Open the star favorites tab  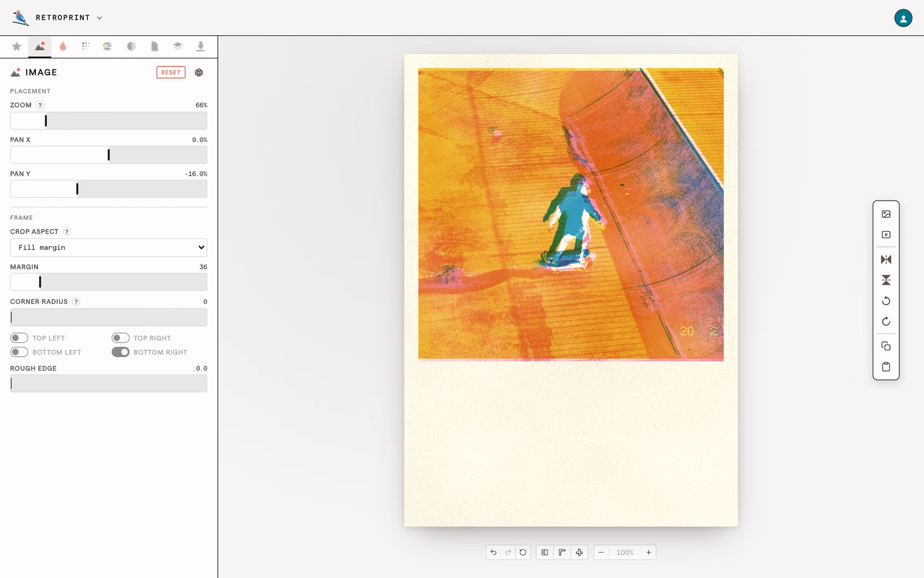click(x=17, y=46)
